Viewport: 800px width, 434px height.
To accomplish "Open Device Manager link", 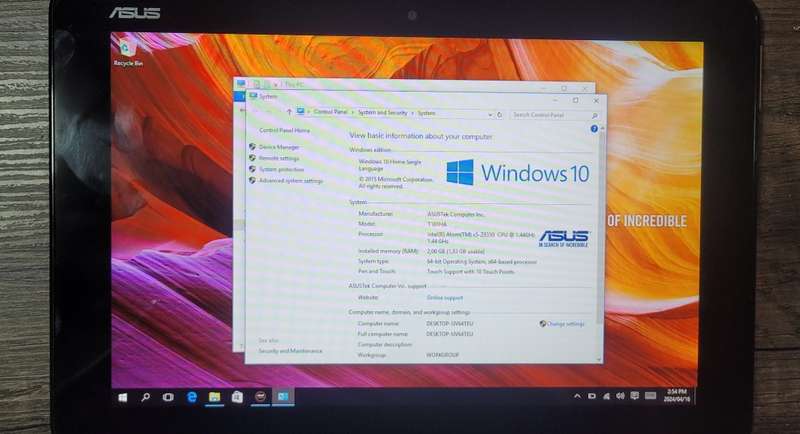I will click(x=279, y=147).
